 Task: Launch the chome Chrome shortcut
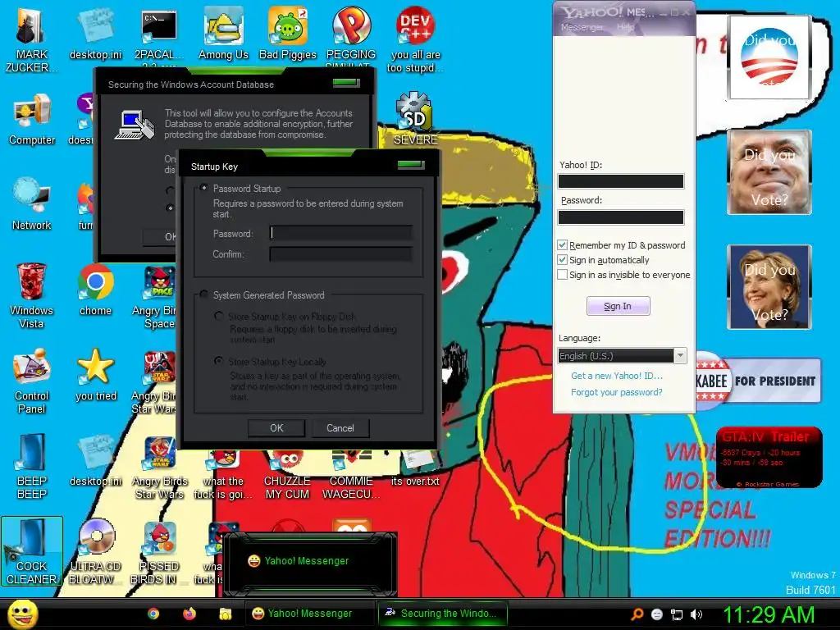[x=95, y=290]
